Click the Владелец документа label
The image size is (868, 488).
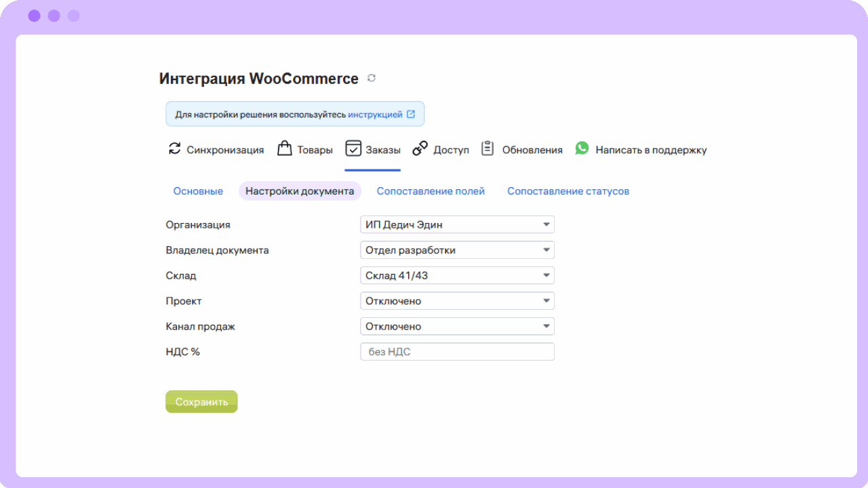[217, 250]
